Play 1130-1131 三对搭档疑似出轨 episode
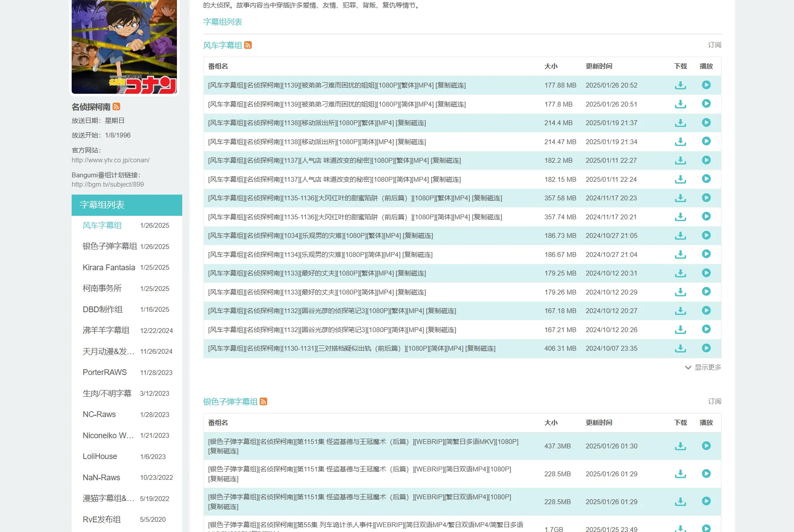The width and height of the screenshot is (794, 532). [x=706, y=348]
